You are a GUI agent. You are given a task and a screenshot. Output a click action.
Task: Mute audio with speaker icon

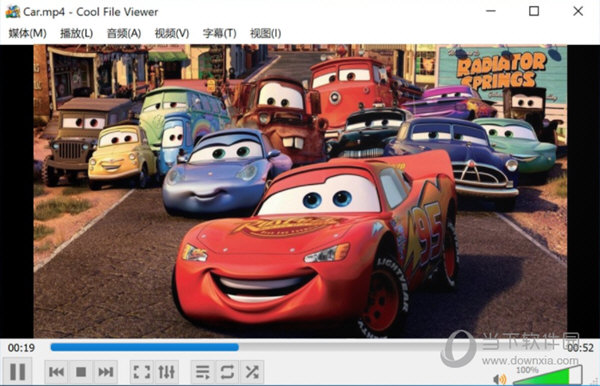[499, 379]
